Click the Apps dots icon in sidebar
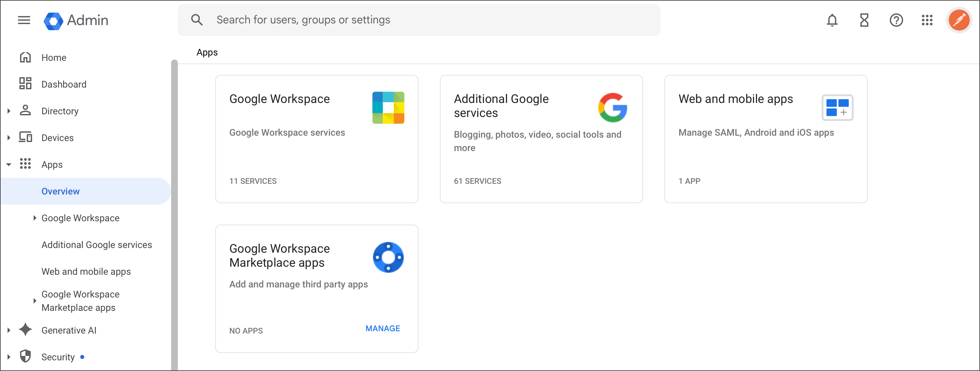Image resolution: width=980 pixels, height=371 pixels. point(25,164)
